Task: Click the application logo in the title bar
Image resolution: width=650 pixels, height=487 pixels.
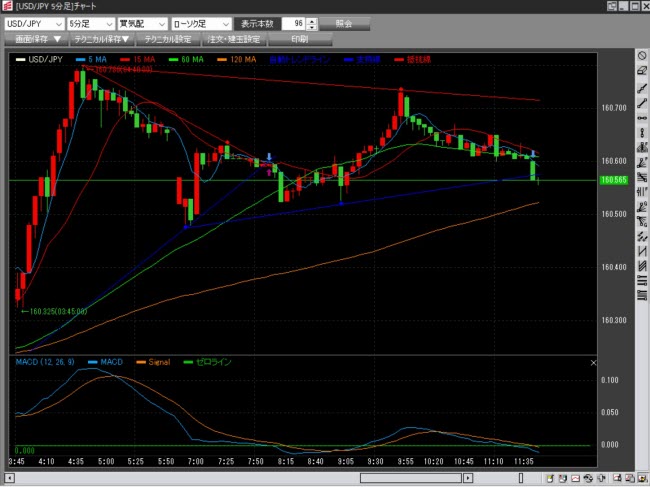Action: 7,6
